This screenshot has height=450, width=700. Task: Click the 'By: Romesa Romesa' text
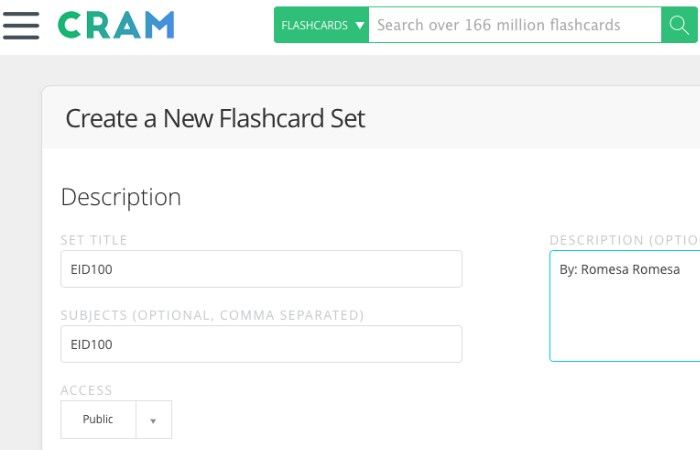coord(619,269)
